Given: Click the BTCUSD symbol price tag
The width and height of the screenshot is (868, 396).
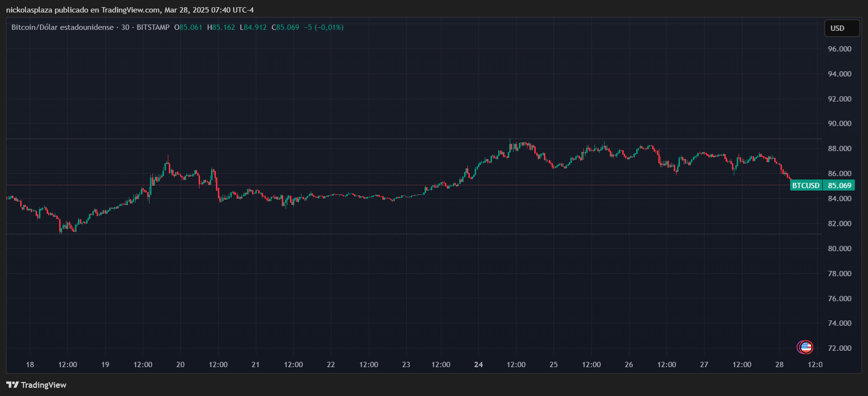Looking at the screenshot, I should [805, 186].
